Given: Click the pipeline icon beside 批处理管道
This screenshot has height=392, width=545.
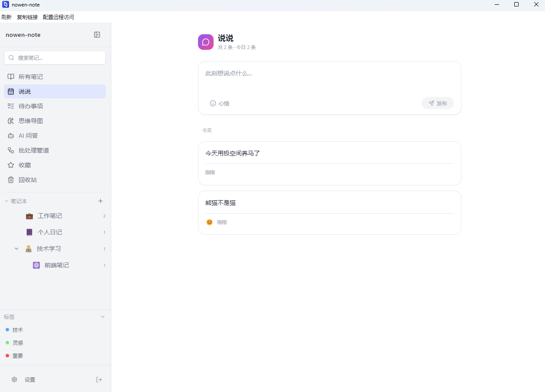Looking at the screenshot, I should point(11,150).
